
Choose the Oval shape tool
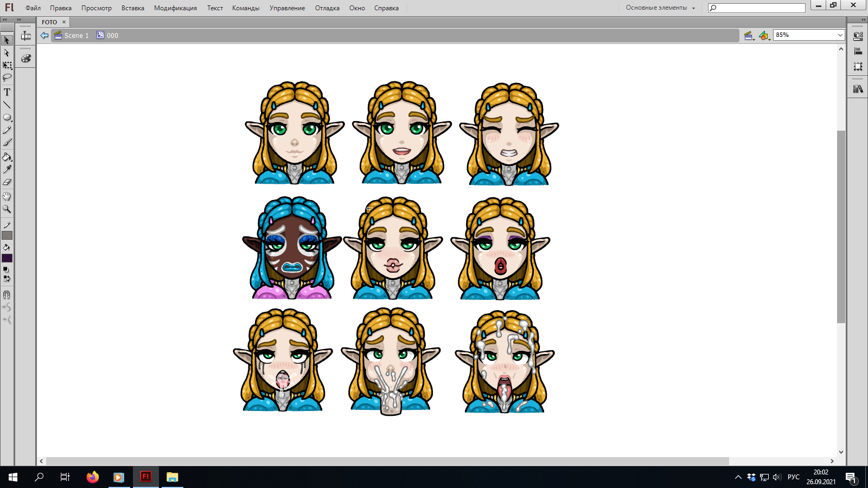pos(7,118)
